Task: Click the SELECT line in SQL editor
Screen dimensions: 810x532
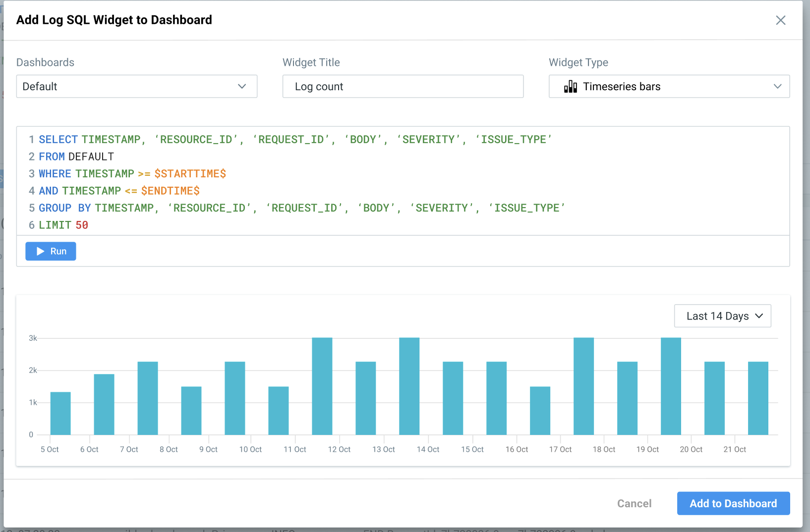Action: (x=295, y=140)
